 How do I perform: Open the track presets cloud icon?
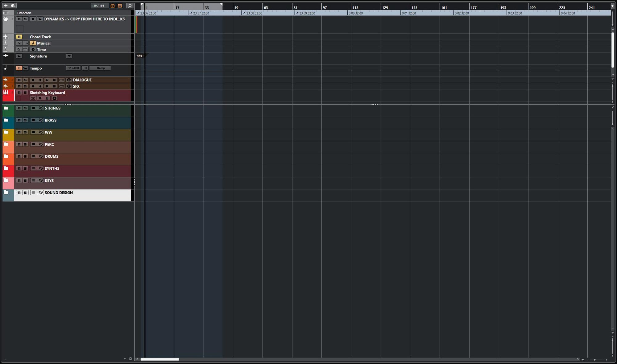pos(13,6)
